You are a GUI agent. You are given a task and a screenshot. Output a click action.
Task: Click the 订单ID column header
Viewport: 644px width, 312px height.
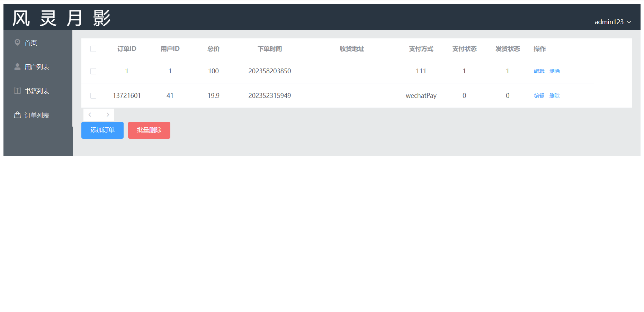click(x=127, y=49)
